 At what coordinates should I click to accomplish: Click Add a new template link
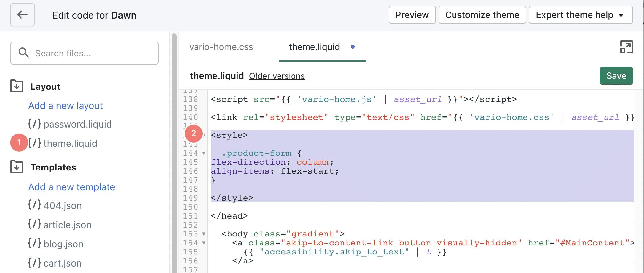pos(72,187)
